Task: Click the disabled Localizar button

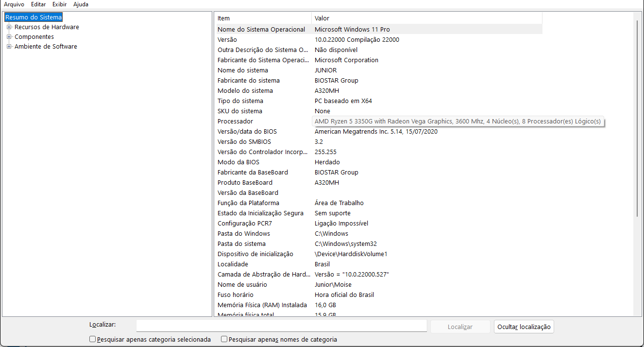Action: tap(460, 327)
